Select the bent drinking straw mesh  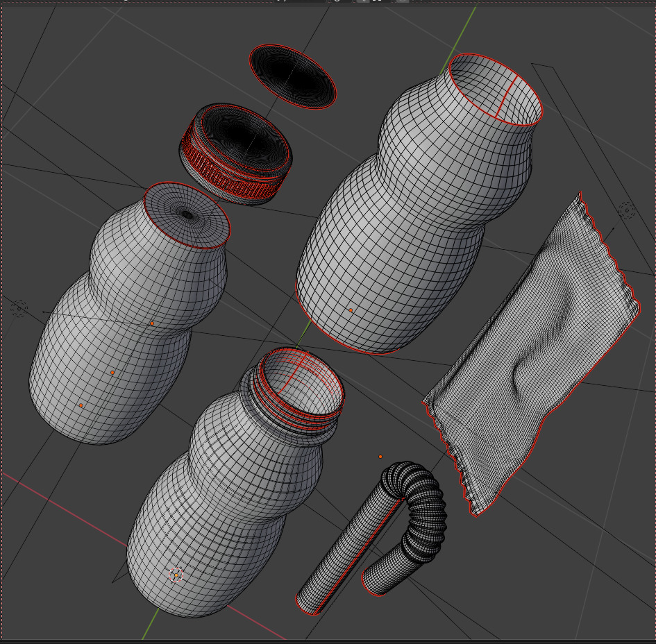pos(372,537)
